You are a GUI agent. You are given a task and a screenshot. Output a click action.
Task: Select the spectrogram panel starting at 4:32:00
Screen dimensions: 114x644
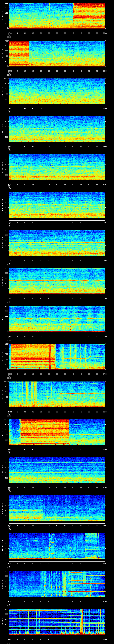tap(57, 205)
